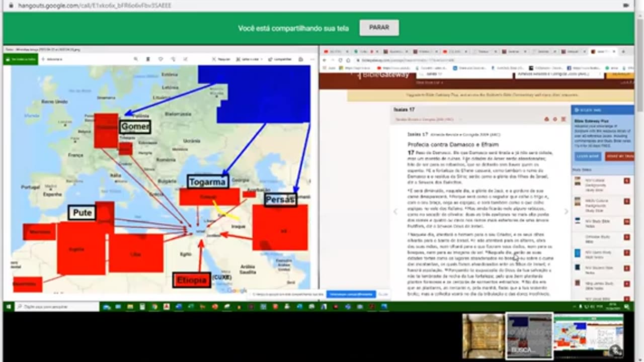The width and height of the screenshot is (644, 362).
Task: Click the Pute label on the map
Action: pyautogui.click(x=82, y=213)
